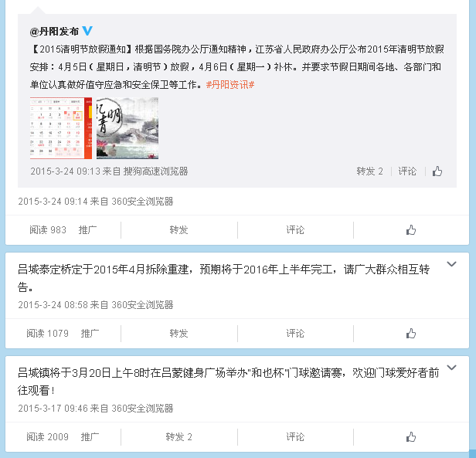Click 转发 2 in embedded post
Viewport: 476px width, 458px height.
click(369, 171)
